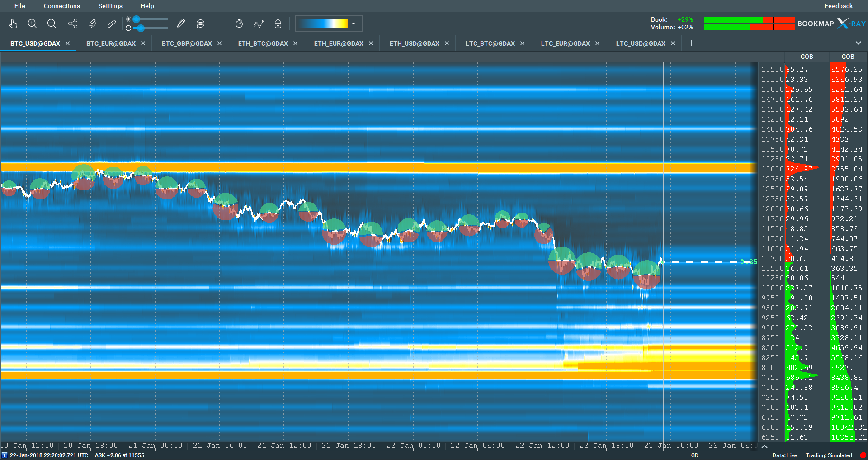Image resolution: width=868 pixels, height=460 pixels.
Task: Click the zoom out magnifier icon
Action: (x=52, y=24)
